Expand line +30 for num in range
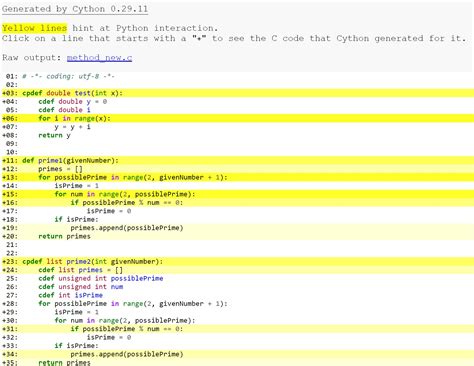The width and height of the screenshot is (474, 366). click(237, 320)
